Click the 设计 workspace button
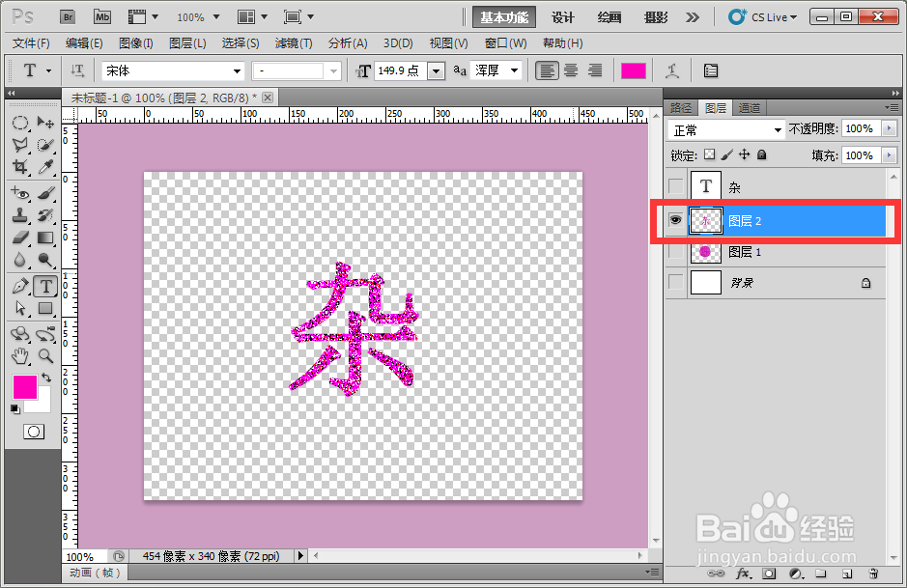 563,16
